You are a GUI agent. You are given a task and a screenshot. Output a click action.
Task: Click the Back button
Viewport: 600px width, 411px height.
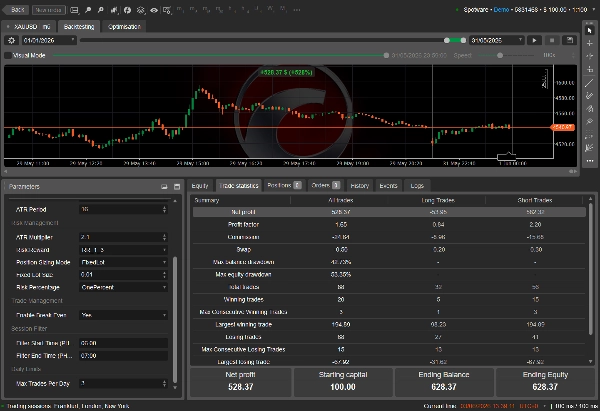(14, 10)
